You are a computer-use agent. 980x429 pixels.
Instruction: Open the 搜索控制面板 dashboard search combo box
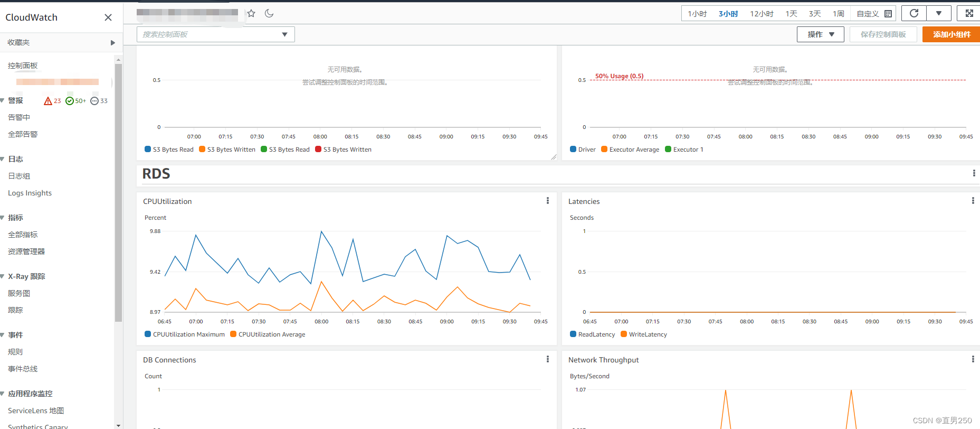(215, 34)
